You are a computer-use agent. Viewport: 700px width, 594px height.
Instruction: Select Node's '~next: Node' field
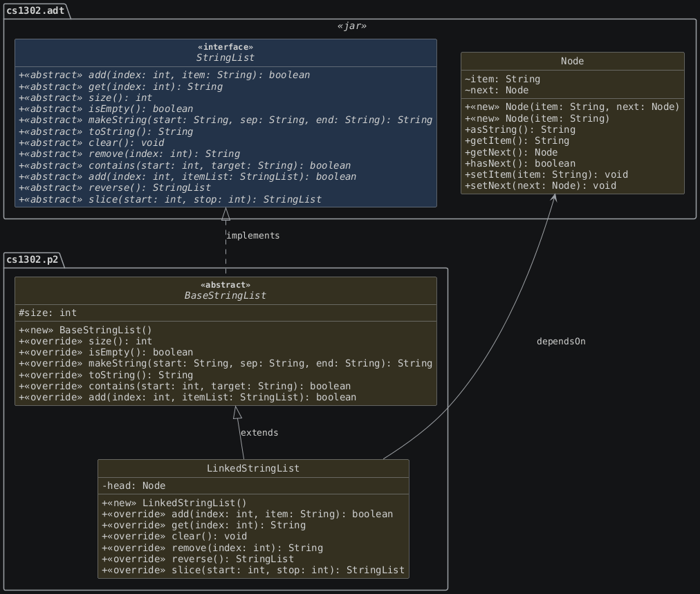coord(497,90)
